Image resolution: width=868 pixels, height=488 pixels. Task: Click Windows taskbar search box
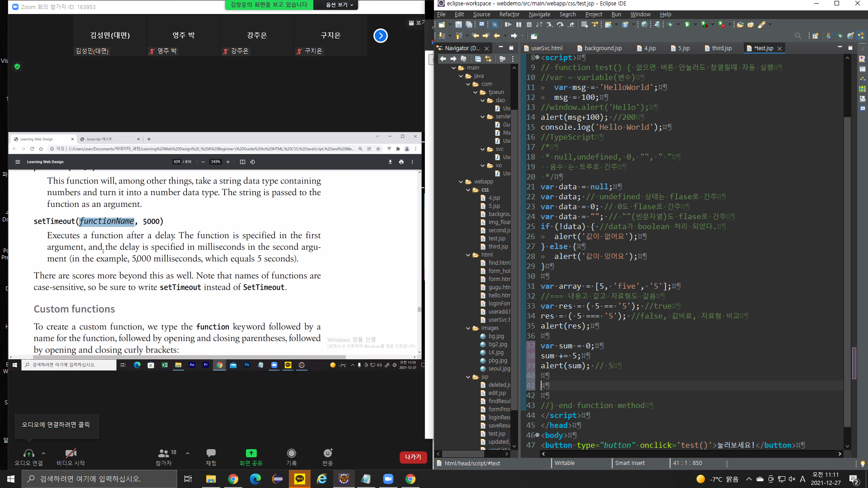click(x=99, y=479)
